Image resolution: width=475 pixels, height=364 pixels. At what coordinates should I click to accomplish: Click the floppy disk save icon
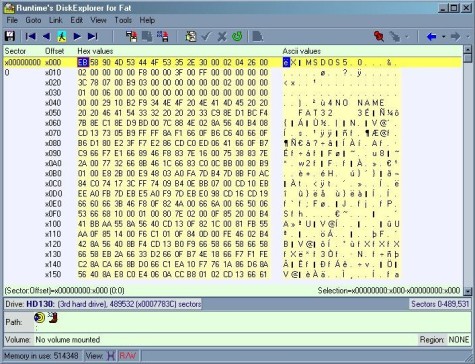pyautogui.click(x=10, y=36)
